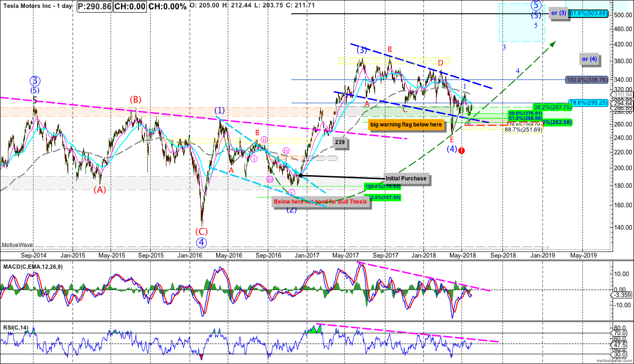634x364 pixels.
Task: Select the circled 4 wave label under (C)
Action: [201, 242]
